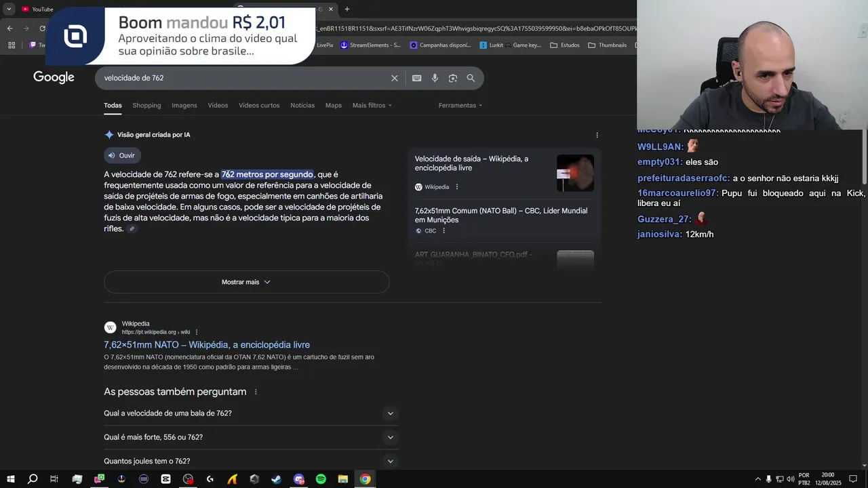Image resolution: width=868 pixels, height=488 pixels.
Task: Open the Ferramentas dropdown
Action: [x=460, y=106]
